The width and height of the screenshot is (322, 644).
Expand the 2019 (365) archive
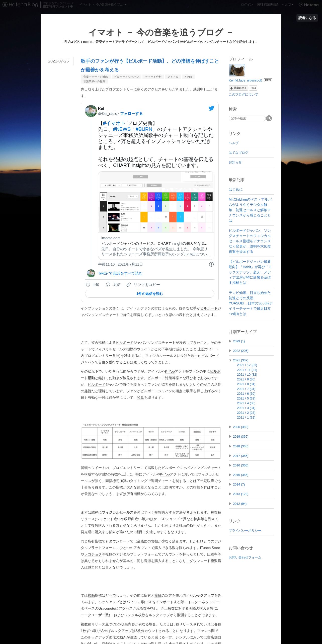230,436
